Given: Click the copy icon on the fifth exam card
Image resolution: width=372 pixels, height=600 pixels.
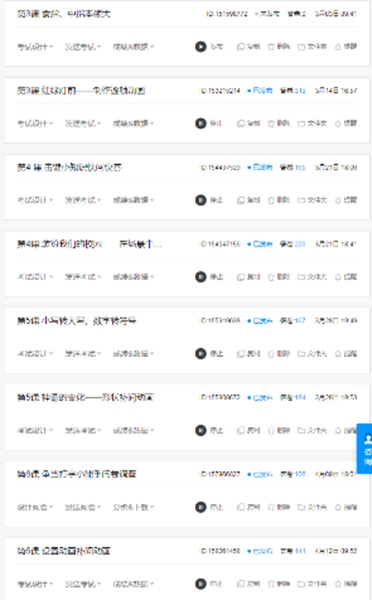Looking at the screenshot, I should [241, 354].
